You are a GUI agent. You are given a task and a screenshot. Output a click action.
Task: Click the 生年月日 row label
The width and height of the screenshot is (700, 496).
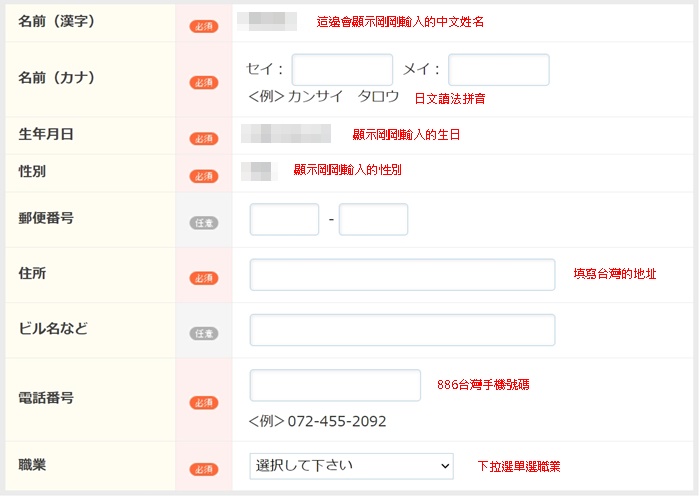[x=46, y=134]
